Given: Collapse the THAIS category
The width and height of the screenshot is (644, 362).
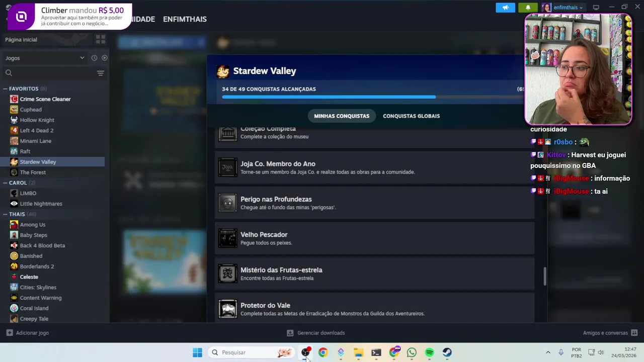Looking at the screenshot, I should 19,214.
